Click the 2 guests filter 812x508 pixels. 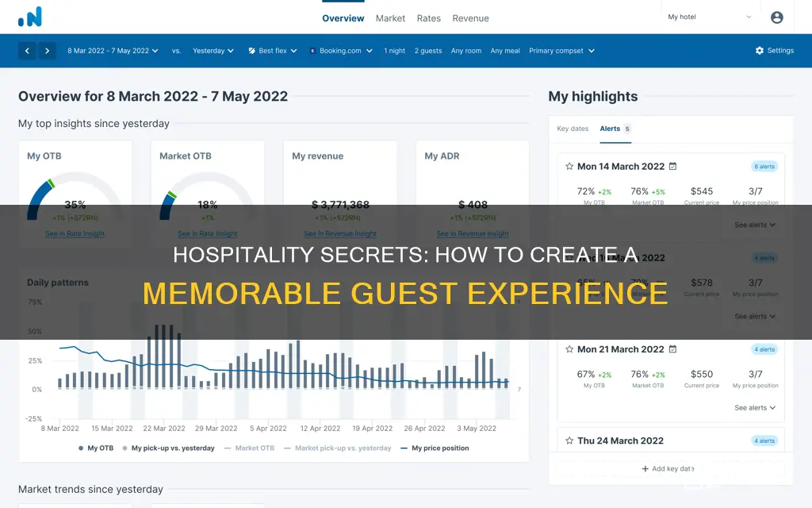tap(427, 51)
